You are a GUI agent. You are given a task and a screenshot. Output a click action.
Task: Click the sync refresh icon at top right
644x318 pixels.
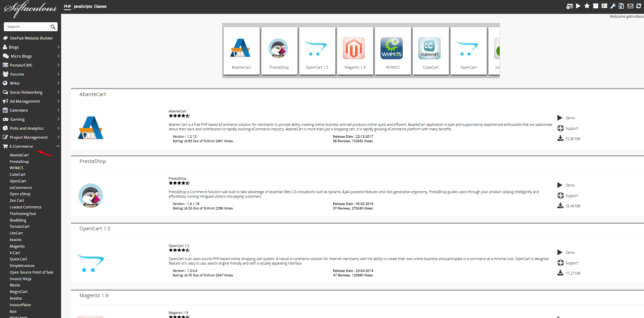[638, 6]
